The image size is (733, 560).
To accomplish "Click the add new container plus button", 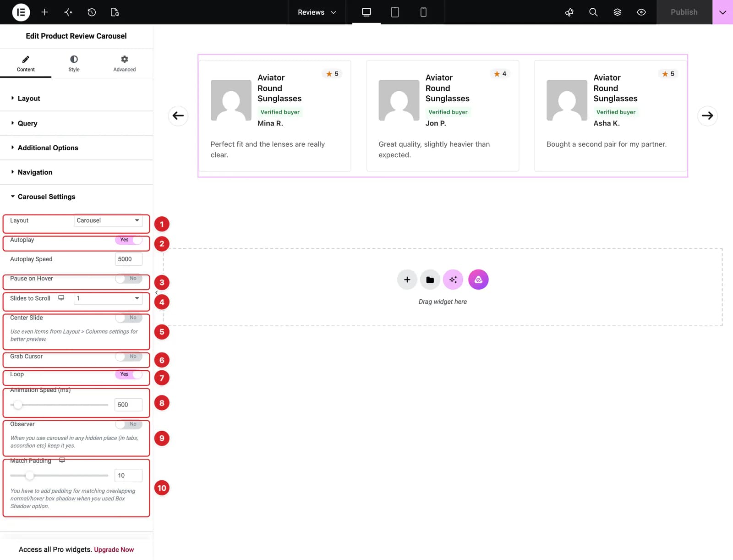I will (x=407, y=280).
